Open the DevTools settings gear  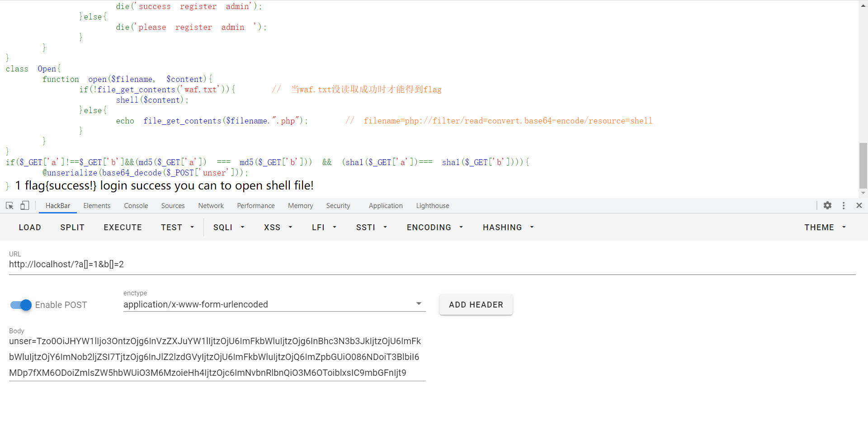pyautogui.click(x=827, y=205)
